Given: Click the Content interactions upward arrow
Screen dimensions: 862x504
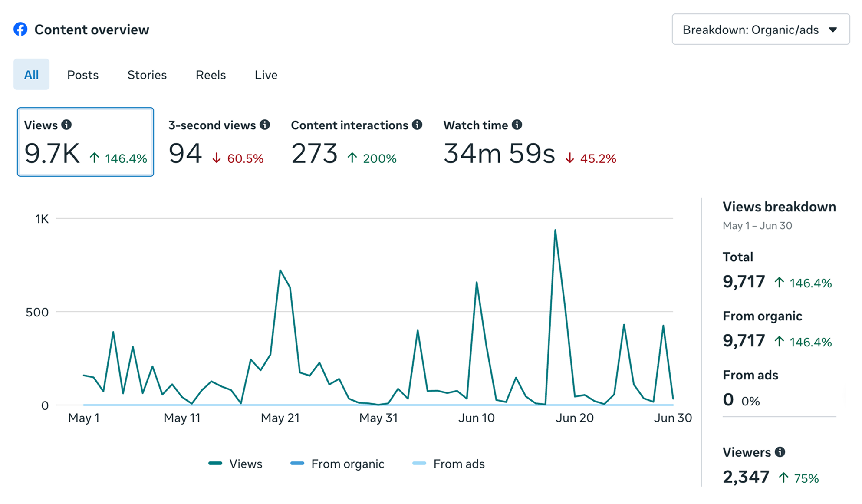Looking at the screenshot, I should tap(352, 158).
